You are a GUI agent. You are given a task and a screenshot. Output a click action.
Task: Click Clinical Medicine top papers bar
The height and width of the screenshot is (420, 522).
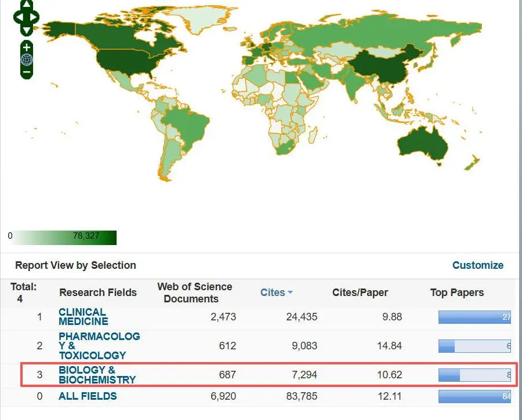pos(474,317)
